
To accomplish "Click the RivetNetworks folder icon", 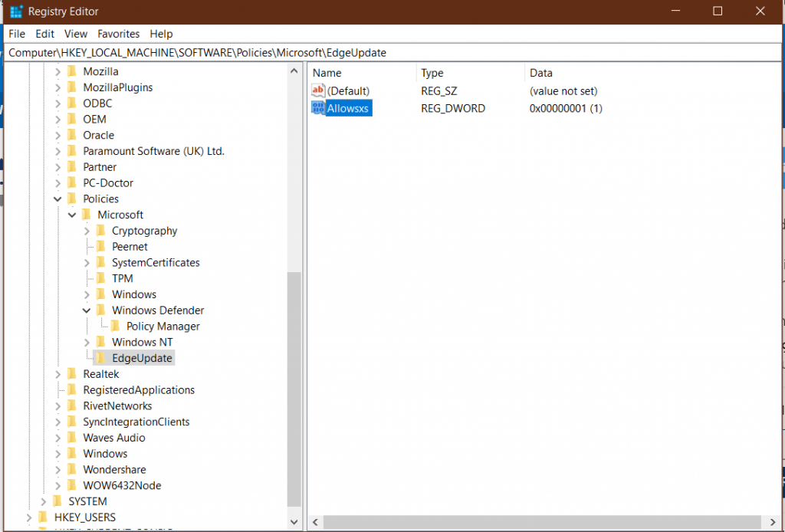I will coord(72,406).
